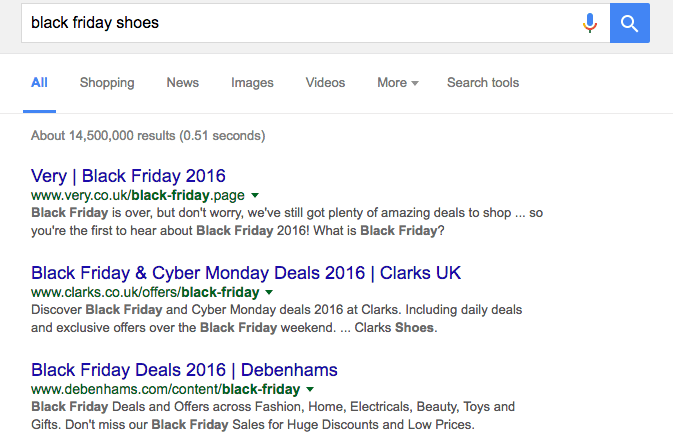Switch to the Images tab

click(252, 83)
